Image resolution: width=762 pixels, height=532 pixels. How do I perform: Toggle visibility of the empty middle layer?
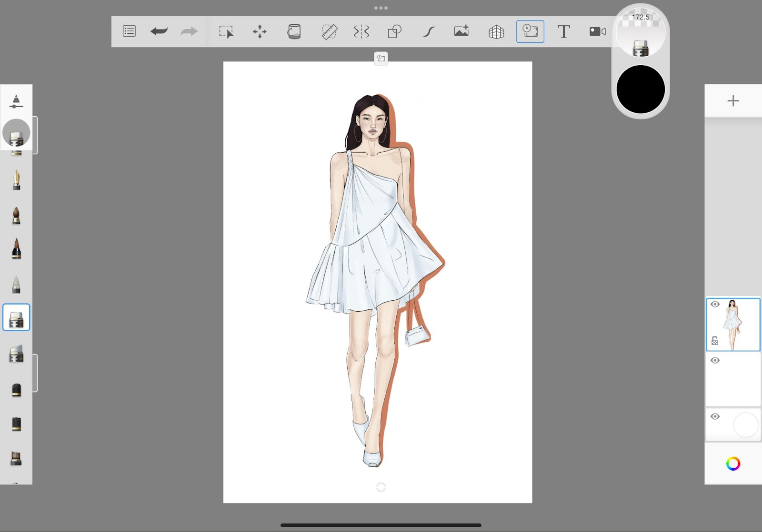point(715,361)
